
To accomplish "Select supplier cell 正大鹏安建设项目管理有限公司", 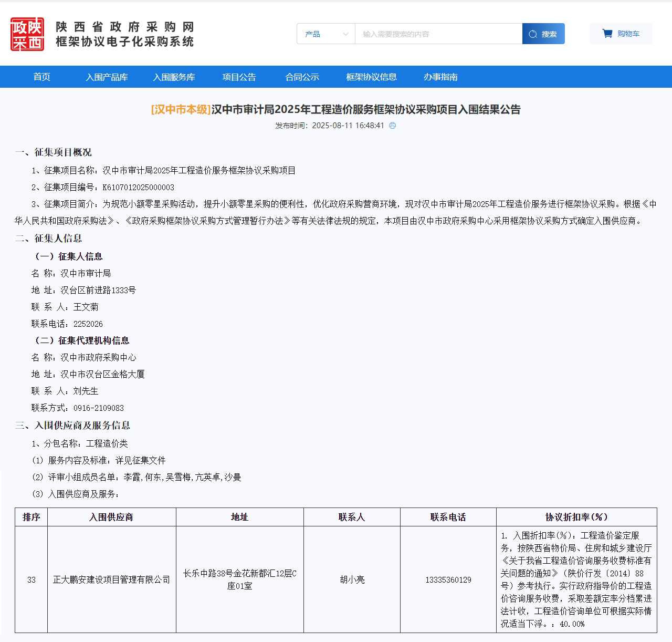I will click(111, 579).
